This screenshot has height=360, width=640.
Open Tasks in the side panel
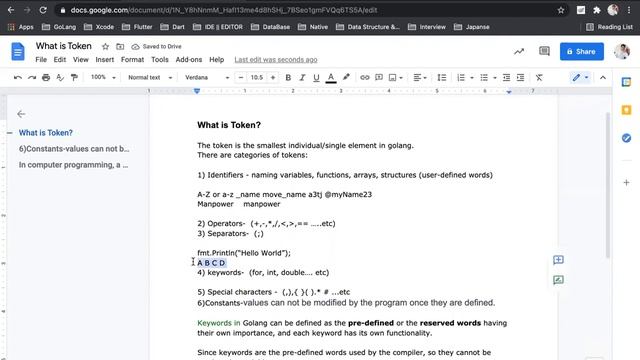coord(627,138)
